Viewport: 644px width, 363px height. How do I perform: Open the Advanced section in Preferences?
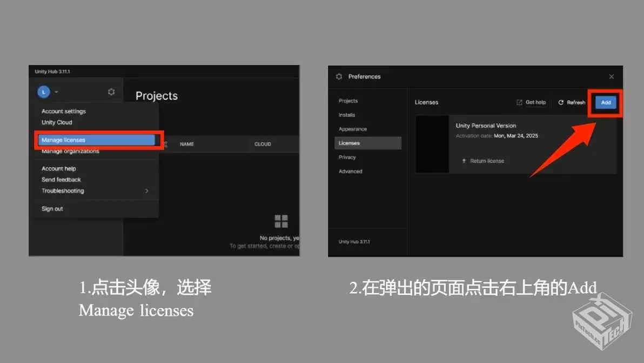[350, 171]
